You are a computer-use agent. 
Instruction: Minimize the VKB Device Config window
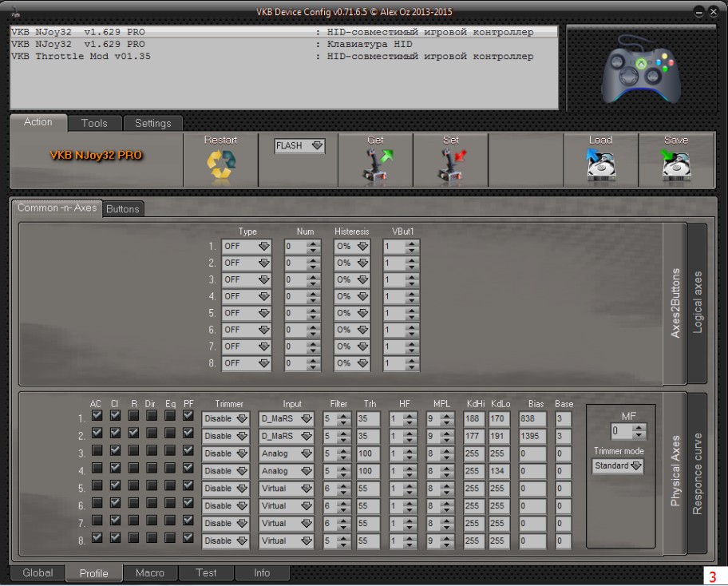pos(699,13)
